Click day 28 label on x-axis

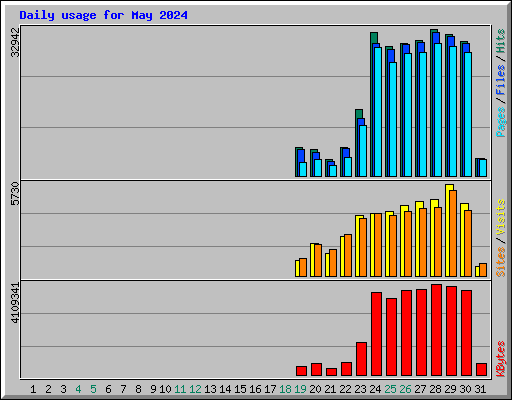click(x=435, y=389)
